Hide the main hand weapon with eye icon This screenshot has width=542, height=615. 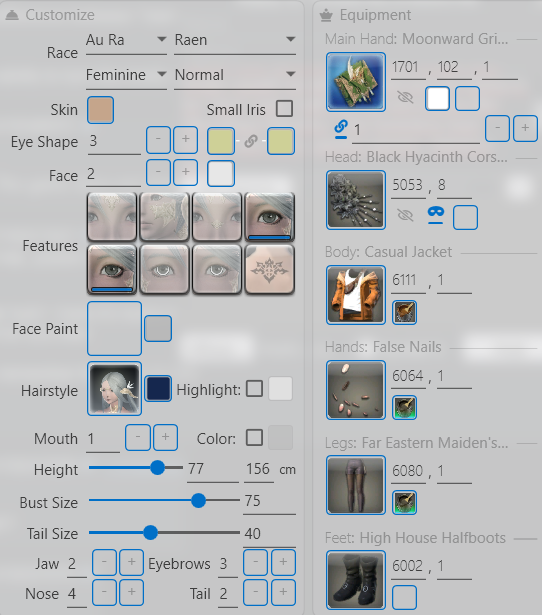click(406, 97)
